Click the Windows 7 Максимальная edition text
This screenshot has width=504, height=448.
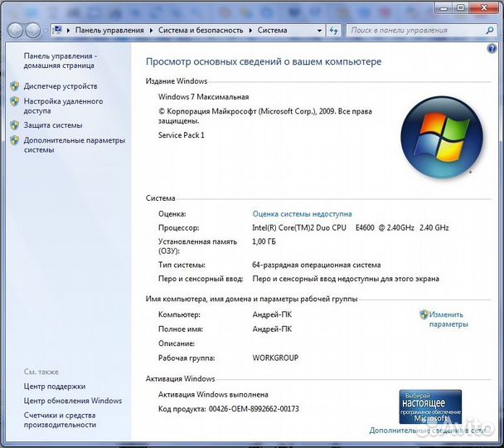tap(203, 97)
